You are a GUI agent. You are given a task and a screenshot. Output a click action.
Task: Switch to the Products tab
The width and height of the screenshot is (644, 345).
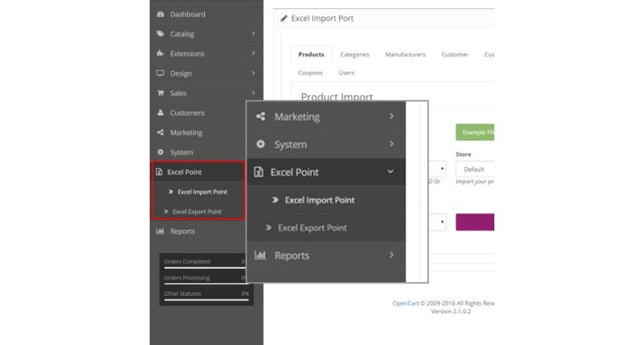311,54
